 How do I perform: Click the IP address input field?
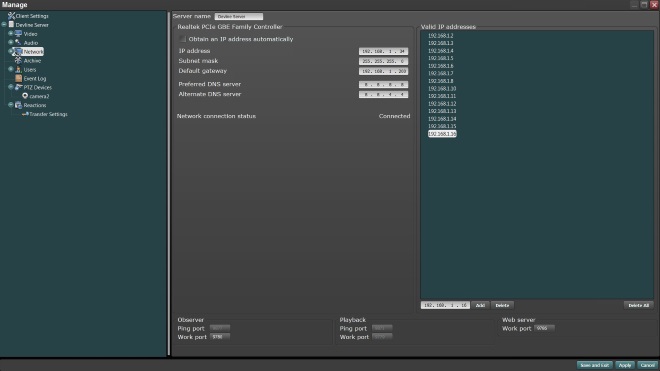pyautogui.click(x=383, y=51)
